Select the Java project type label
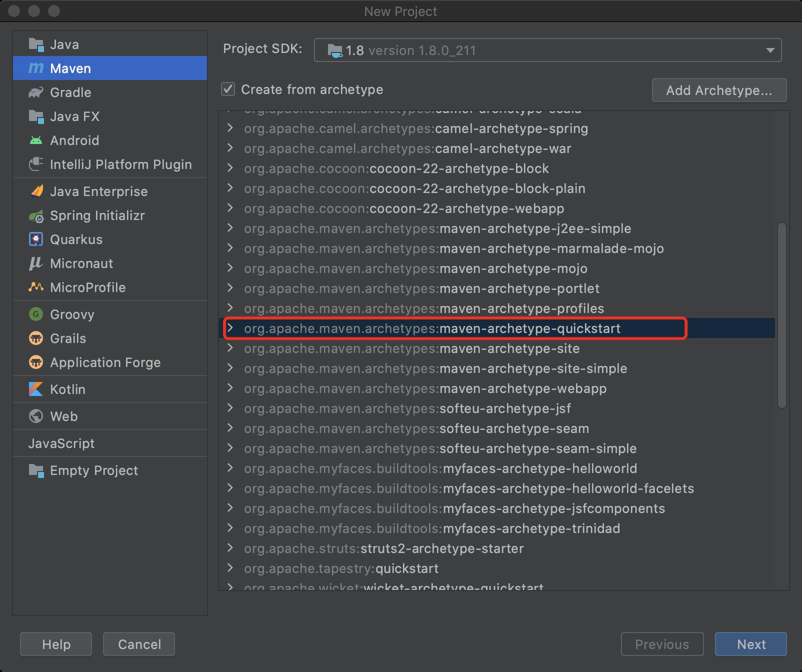The height and width of the screenshot is (672, 802). (64, 44)
